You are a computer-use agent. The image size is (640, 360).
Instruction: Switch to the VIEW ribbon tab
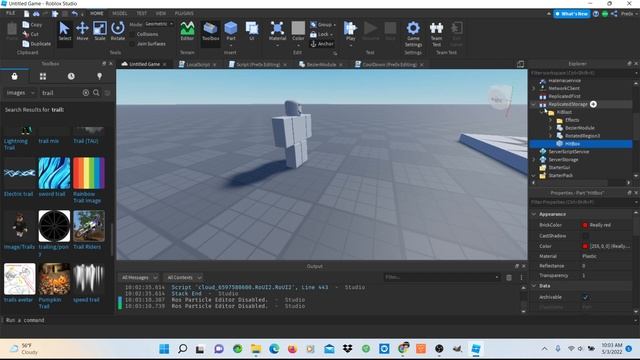[161, 13]
